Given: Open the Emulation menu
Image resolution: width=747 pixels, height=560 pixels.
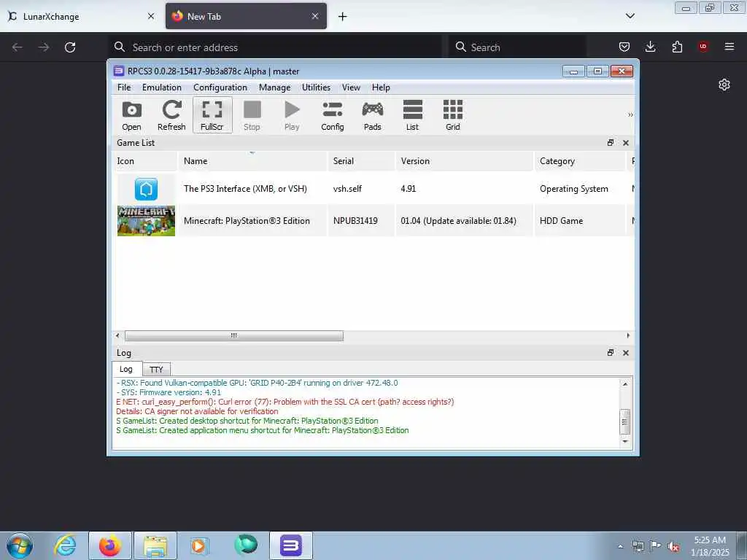Looking at the screenshot, I should pos(161,87).
